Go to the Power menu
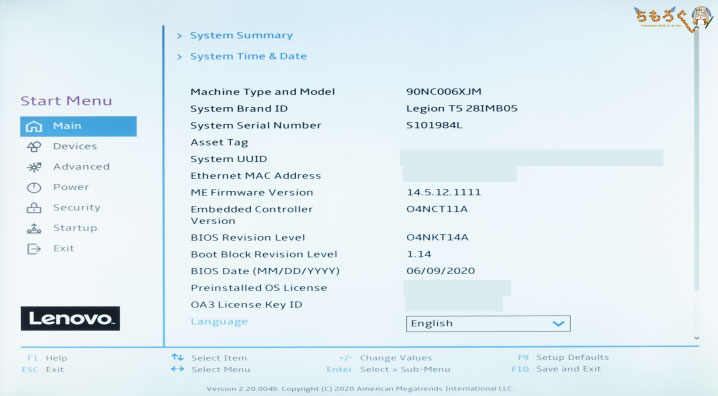 pyautogui.click(x=71, y=187)
